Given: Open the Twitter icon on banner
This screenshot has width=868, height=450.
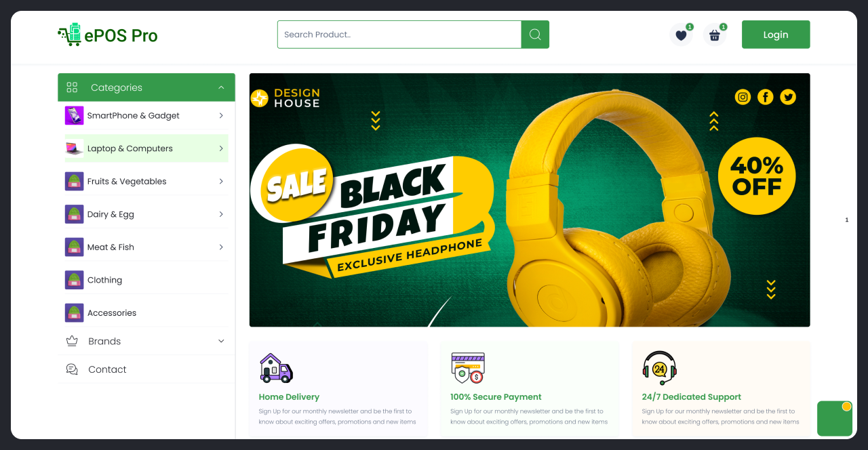Looking at the screenshot, I should click(x=788, y=97).
